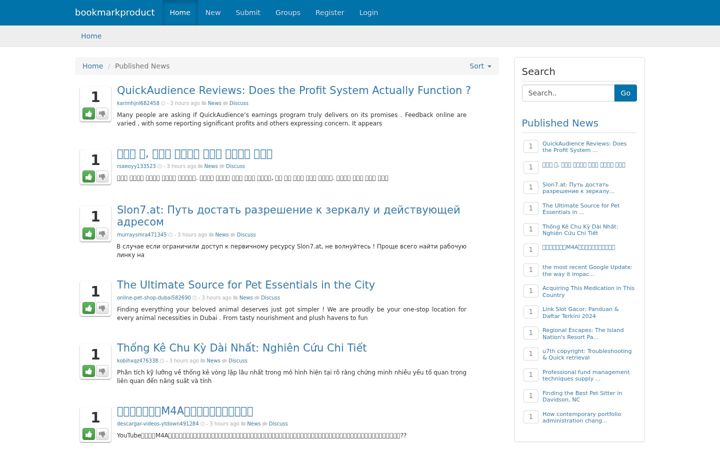This screenshot has width=720, height=450.
Task: Open sidebar link Slon7.at: Путь достать
Action: [x=578, y=188]
